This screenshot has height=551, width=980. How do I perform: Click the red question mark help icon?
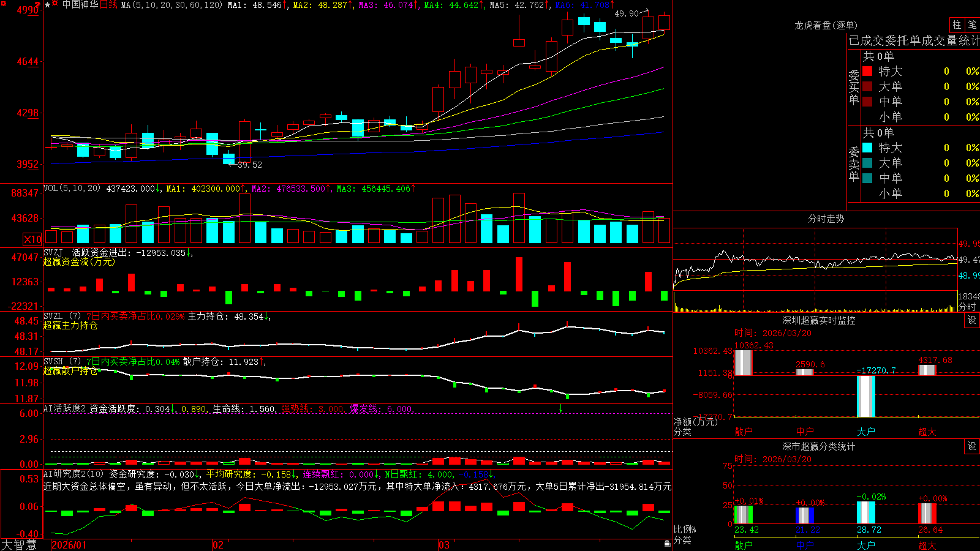click(36, 5)
